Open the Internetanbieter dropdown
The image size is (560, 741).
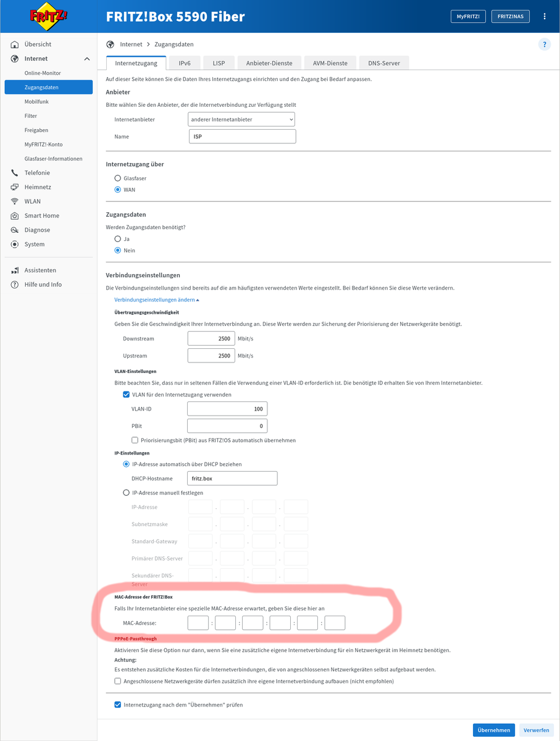[x=241, y=119]
